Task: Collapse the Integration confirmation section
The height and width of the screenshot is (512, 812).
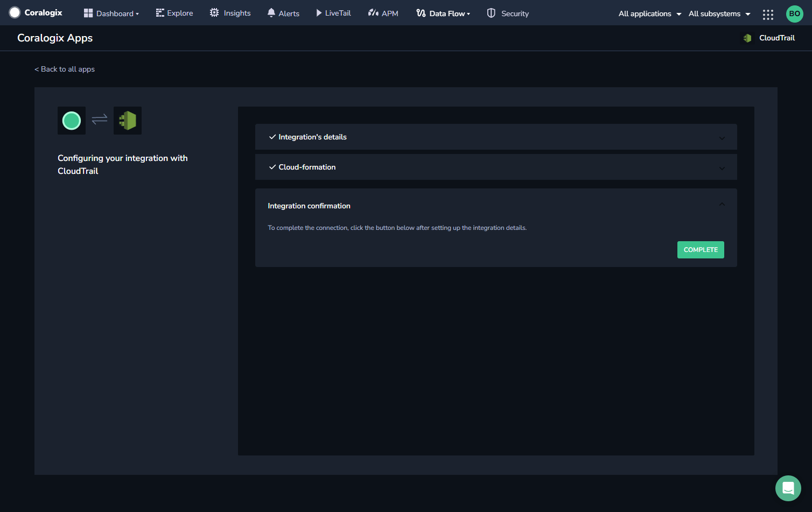Action: click(722, 205)
